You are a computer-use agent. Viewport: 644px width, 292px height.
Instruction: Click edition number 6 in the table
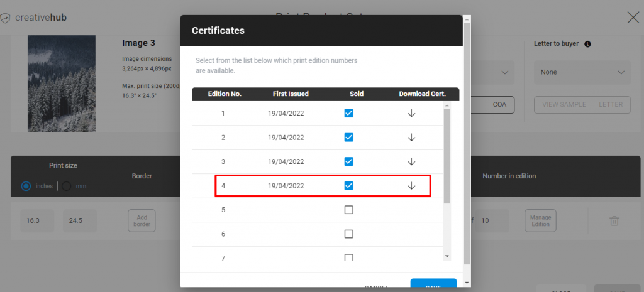pyautogui.click(x=223, y=234)
